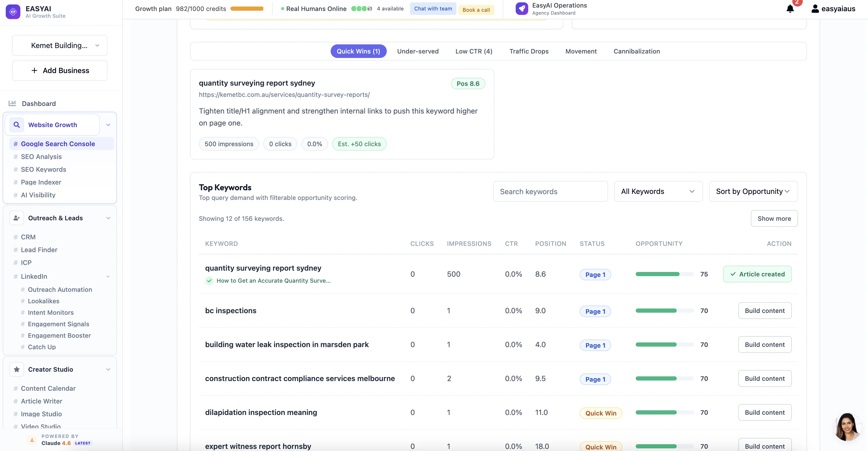Click the Website Growth magnifier icon
The image size is (868, 451).
click(x=16, y=125)
